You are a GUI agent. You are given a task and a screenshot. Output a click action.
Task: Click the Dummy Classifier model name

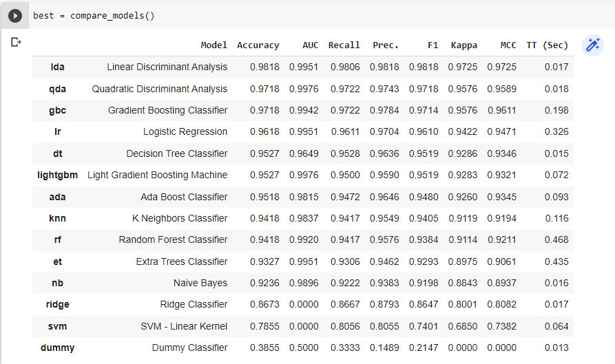pyautogui.click(x=189, y=347)
